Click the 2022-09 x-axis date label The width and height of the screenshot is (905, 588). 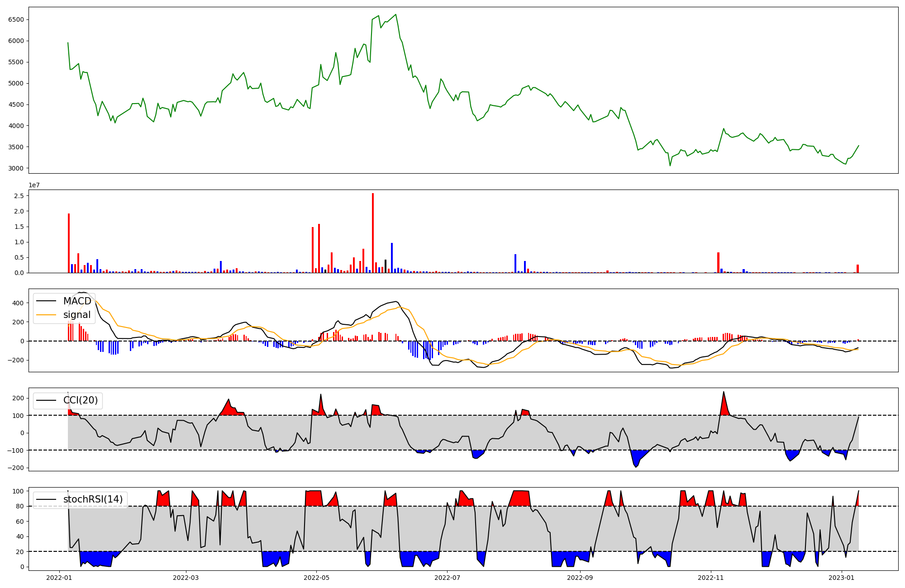(x=580, y=578)
